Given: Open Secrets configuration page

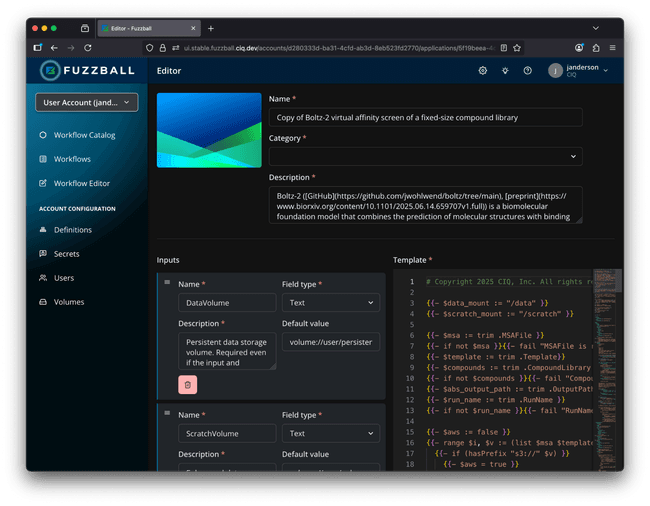Looking at the screenshot, I should tap(66, 254).
